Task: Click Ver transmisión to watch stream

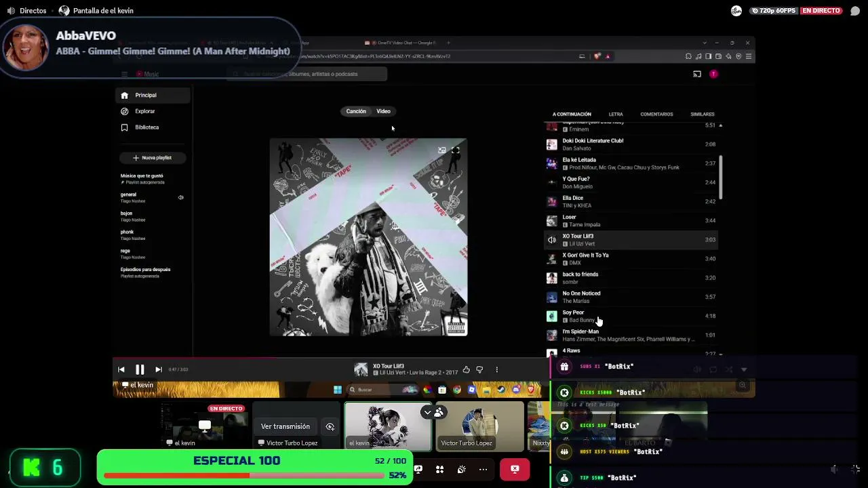Action: coord(285,426)
